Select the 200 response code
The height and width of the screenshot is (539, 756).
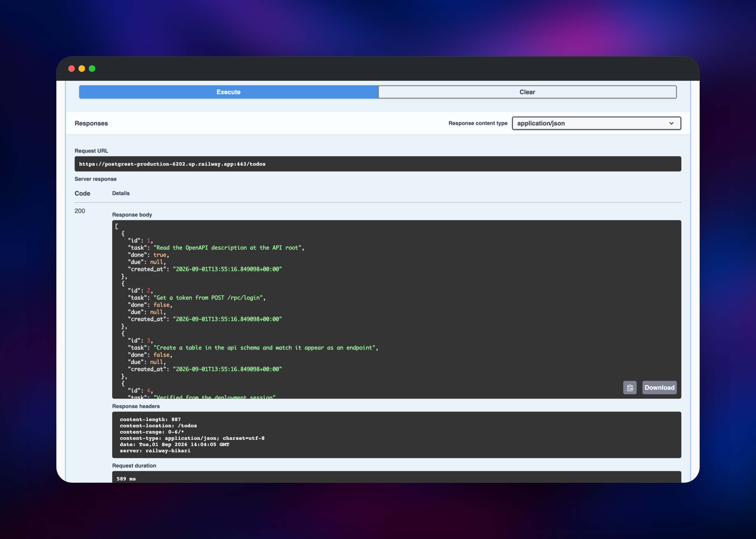pos(80,211)
